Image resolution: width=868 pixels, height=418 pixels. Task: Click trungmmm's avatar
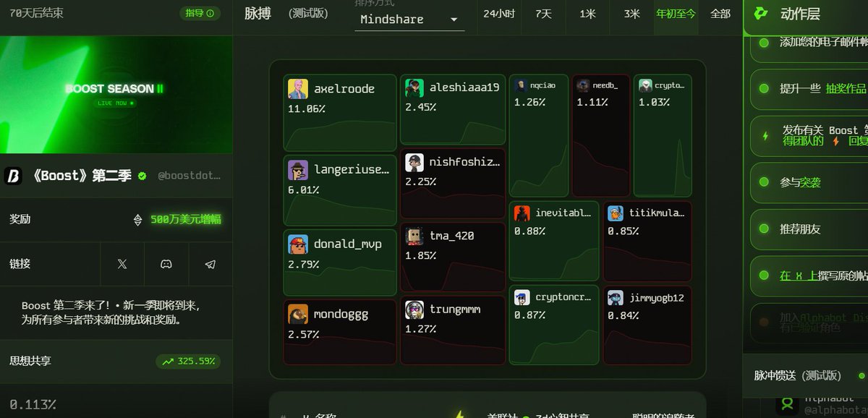point(414,310)
